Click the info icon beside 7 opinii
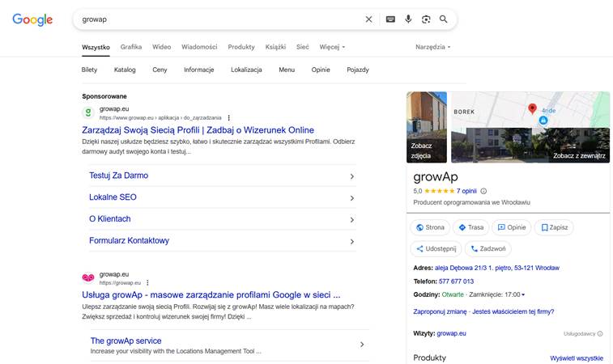Screen dimensions: 613x364 click(483, 191)
